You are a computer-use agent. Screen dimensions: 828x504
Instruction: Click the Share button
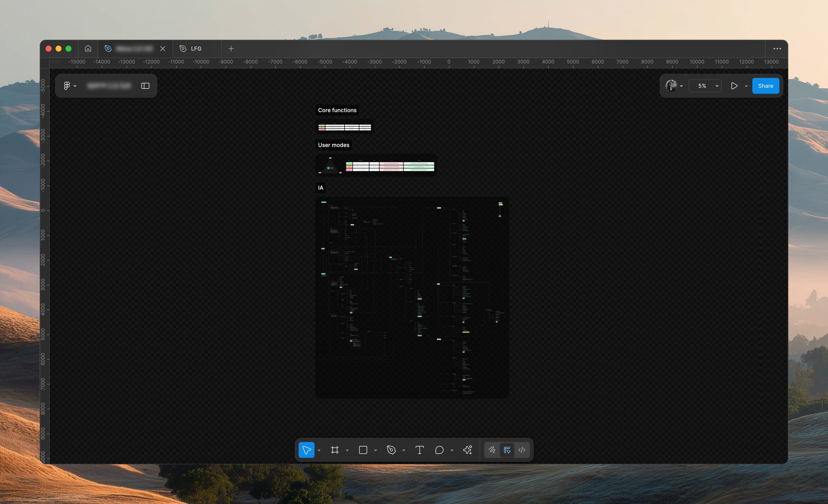tap(765, 86)
